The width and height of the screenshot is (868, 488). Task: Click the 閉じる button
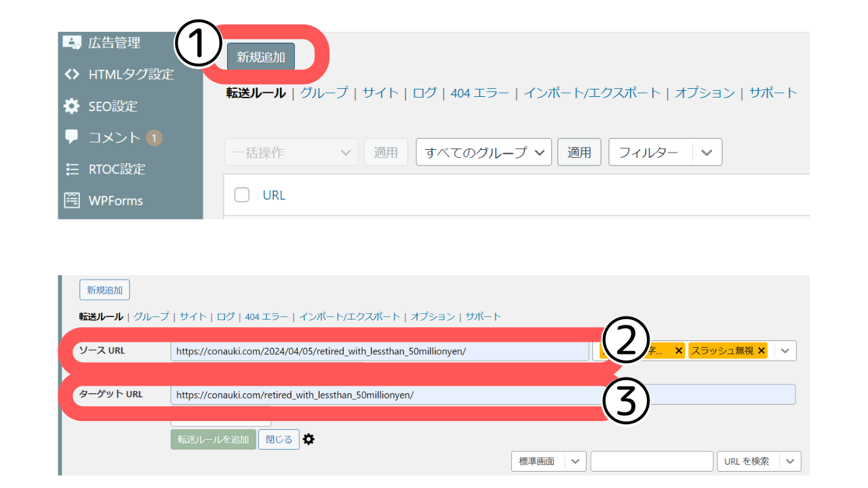[279, 439]
